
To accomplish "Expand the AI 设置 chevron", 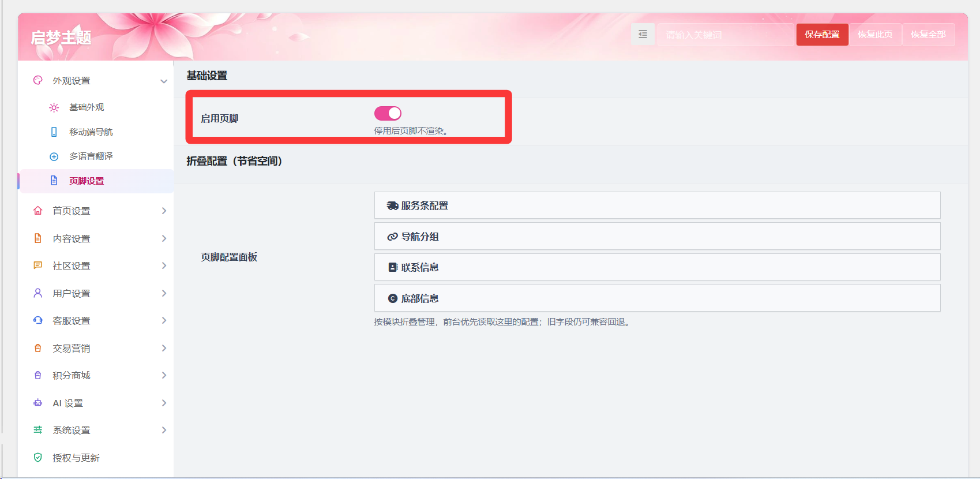I will point(164,403).
